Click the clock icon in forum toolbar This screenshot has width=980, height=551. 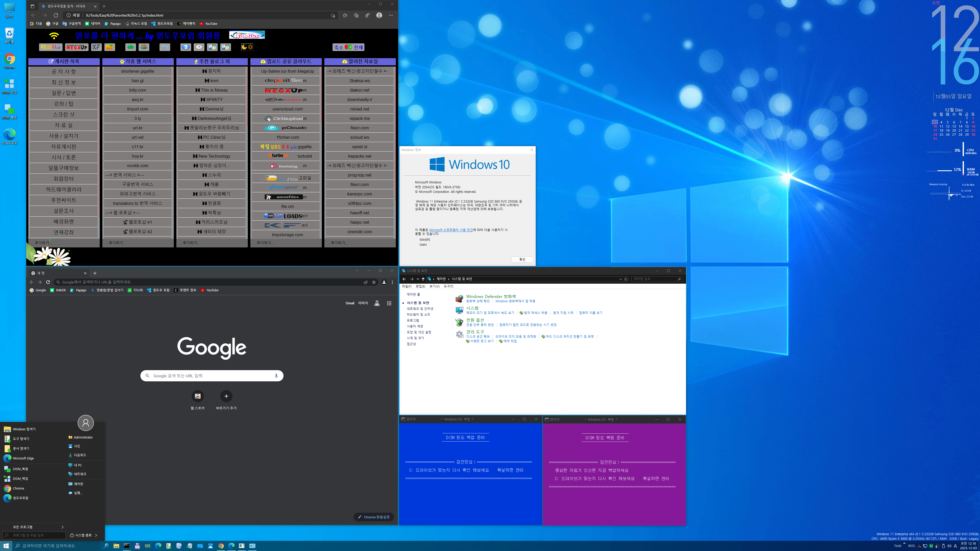point(199,47)
